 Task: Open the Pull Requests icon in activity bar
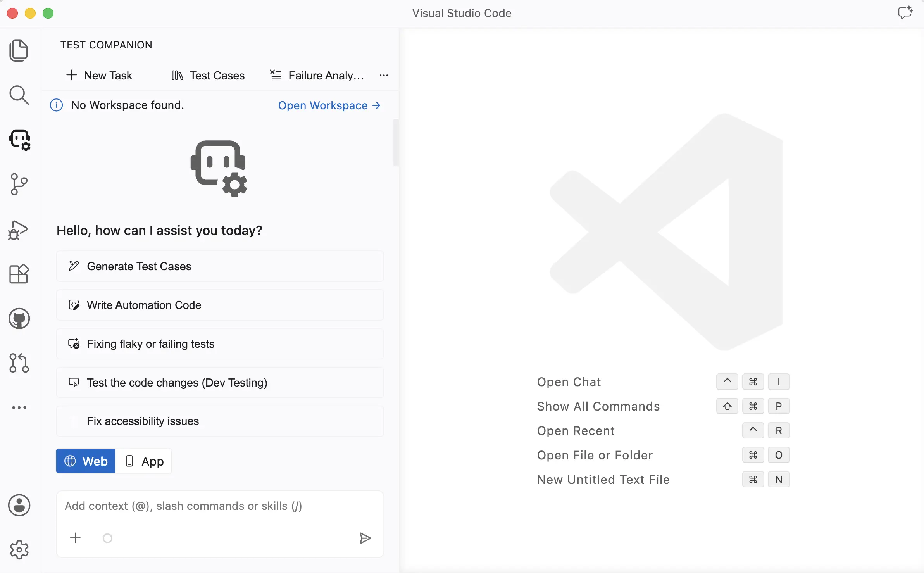tap(19, 363)
